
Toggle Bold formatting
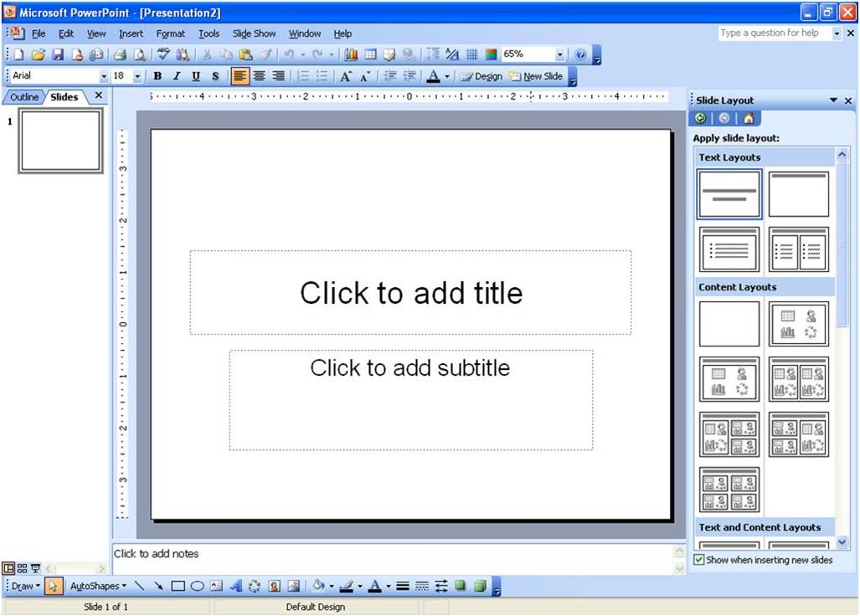click(157, 76)
